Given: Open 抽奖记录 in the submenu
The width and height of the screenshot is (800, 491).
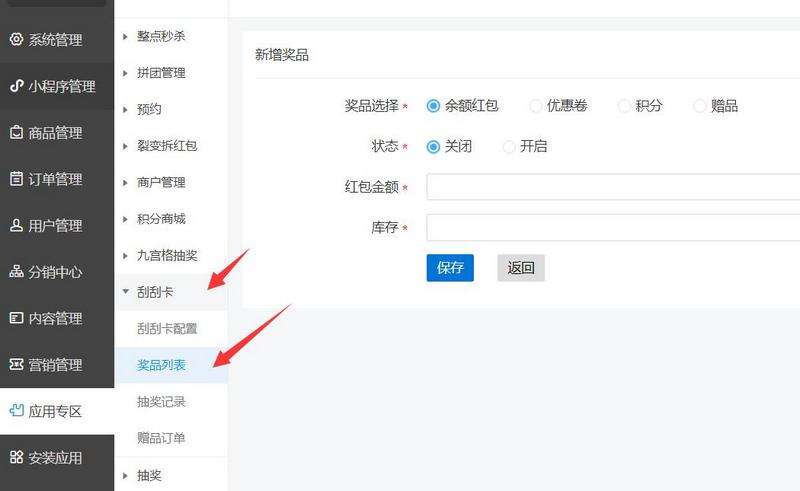Looking at the screenshot, I should pos(161,401).
